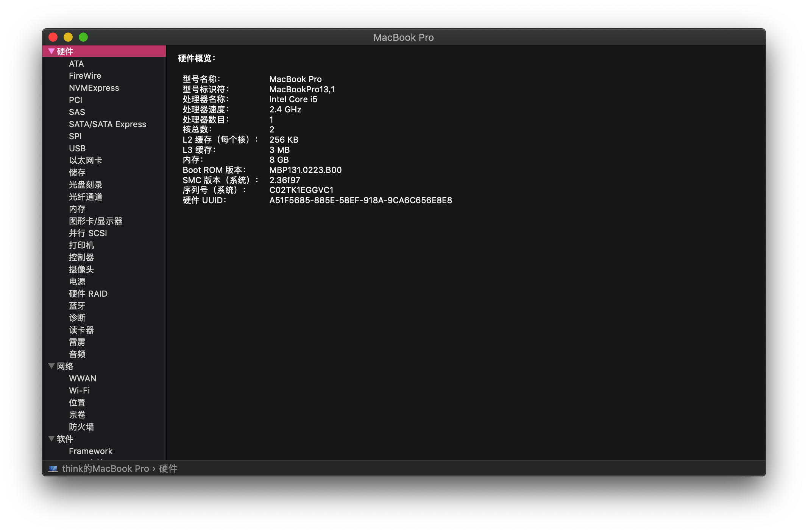This screenshot has width=808, height=532.
Task: Click think的MacBook Pro in path bar
Action: 105,469
